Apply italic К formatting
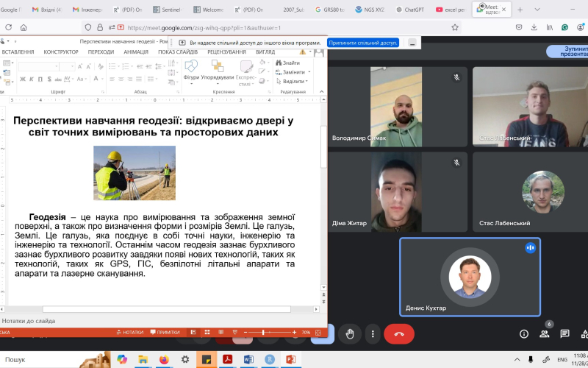Viewport: 588px width, 368px height. click(32, 79)
